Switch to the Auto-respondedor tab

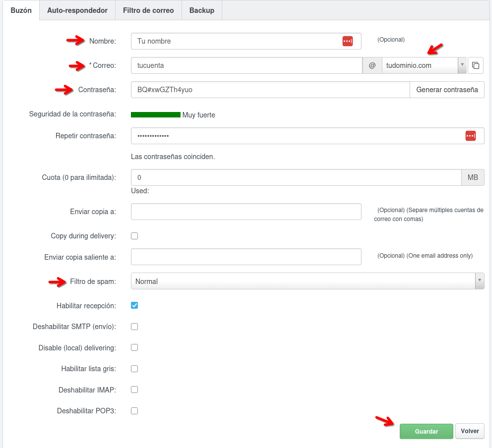pos(77,10)
